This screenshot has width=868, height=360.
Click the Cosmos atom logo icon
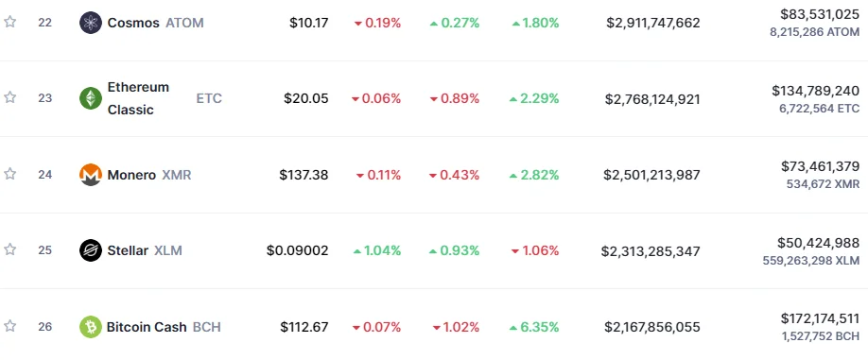coord(91,23)
